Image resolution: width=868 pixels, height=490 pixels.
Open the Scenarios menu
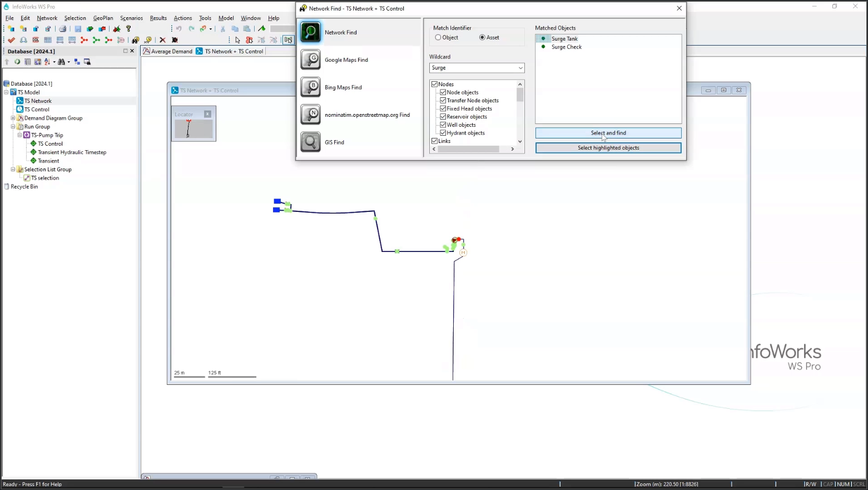(131, 18)
